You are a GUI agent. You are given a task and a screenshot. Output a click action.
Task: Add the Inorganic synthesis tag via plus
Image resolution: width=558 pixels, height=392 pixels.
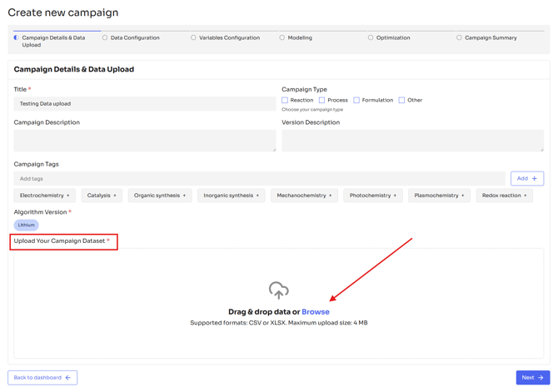257,196
